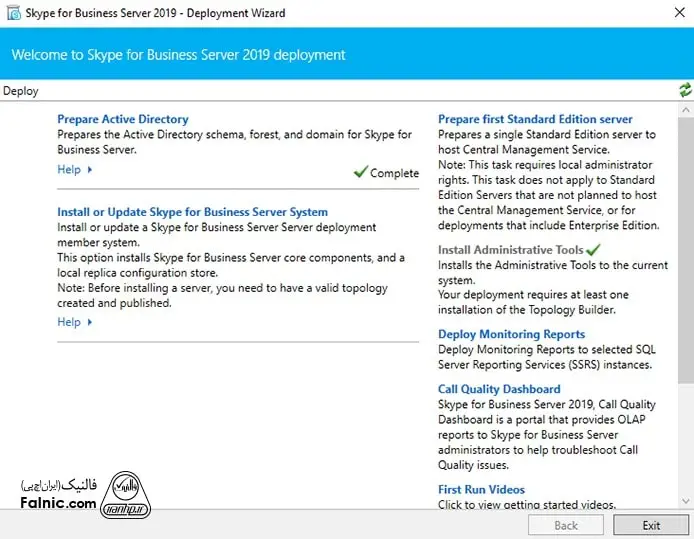Viewport: 694px width, 539px height.
Task: Click Install Administrative Tools heading
Action: tap(511, 250)
